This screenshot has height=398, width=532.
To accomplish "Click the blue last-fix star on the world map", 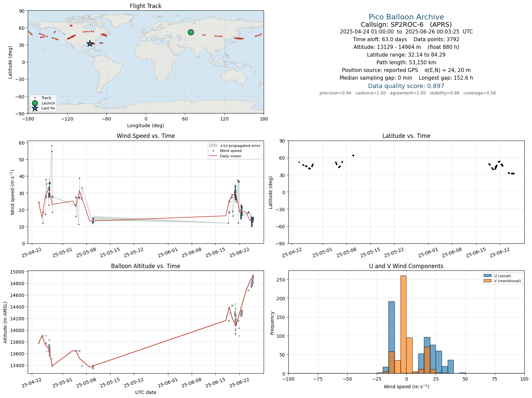I will 90,44.
